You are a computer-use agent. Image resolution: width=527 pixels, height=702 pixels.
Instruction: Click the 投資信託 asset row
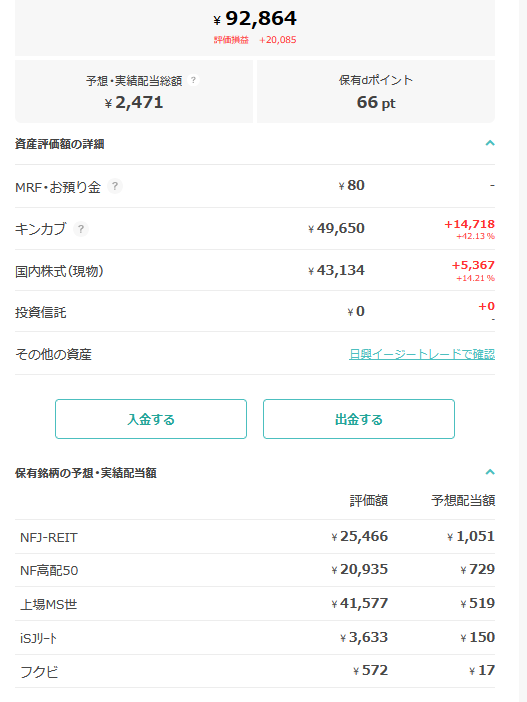point(255,312)
